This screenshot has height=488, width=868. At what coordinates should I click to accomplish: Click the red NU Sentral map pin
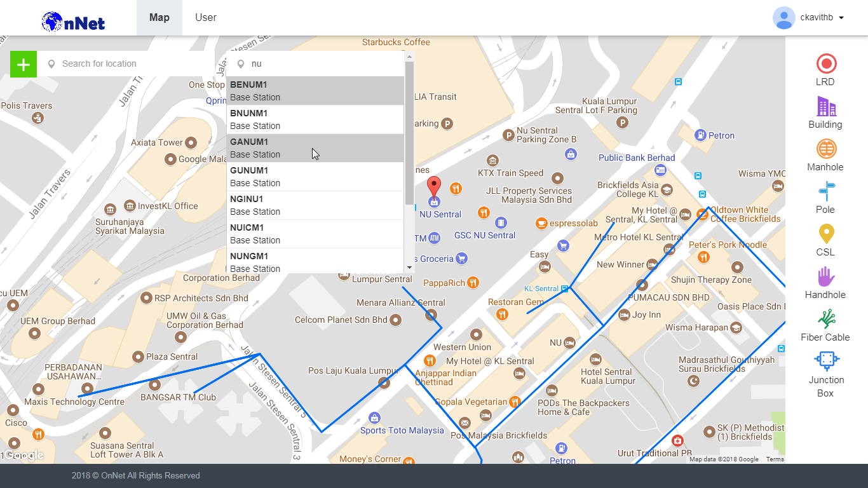[434, 189]
